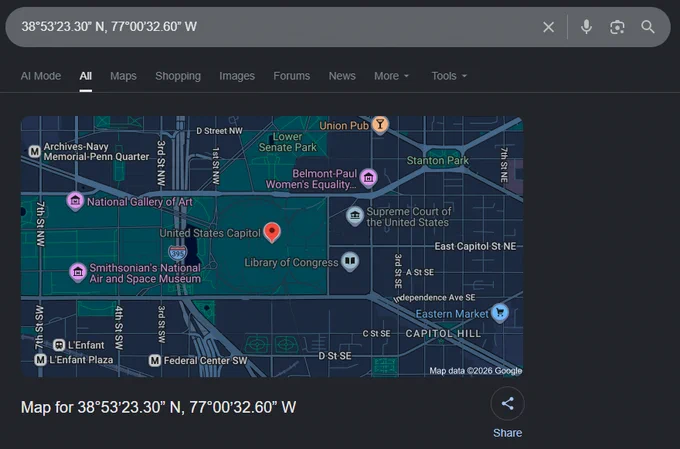
Task: Expand the Tools dropdown
Action: (x=449, y=76)
